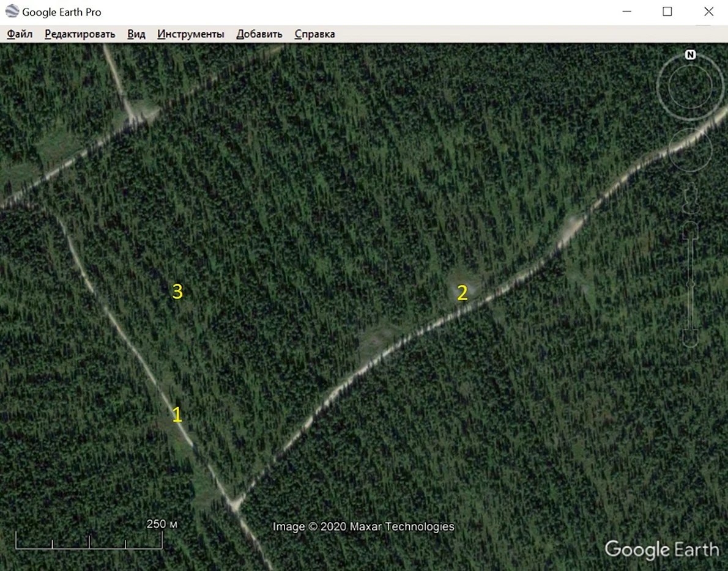Viewport: 728px width, 571px height.
Task: Open the Файл menu
Action: (20, 34)
